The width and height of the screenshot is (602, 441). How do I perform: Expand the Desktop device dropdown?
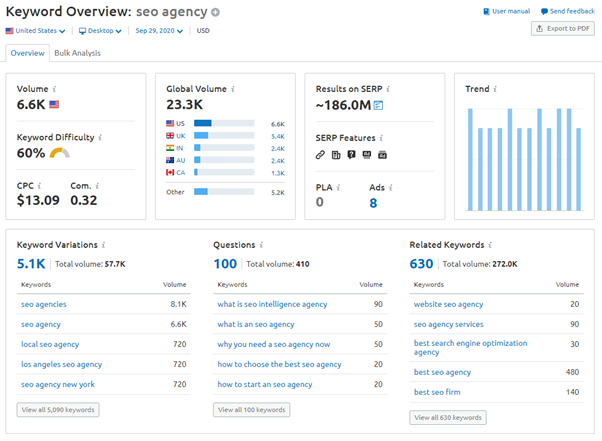pyautogui.click(x=100, y=30)
